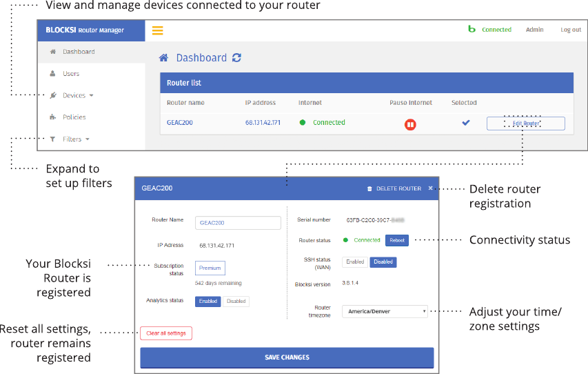The height and width of the screenshot is (374, 588).
Task: Click the home icon beside Dashboard heading
Action: click(x=163, y=58)
